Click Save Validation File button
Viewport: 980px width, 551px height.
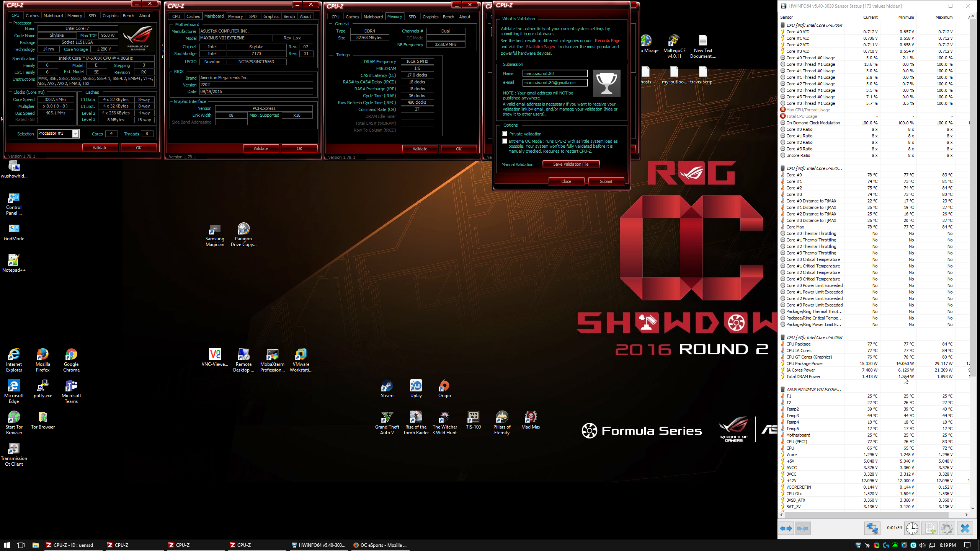[x=571, y=164]
